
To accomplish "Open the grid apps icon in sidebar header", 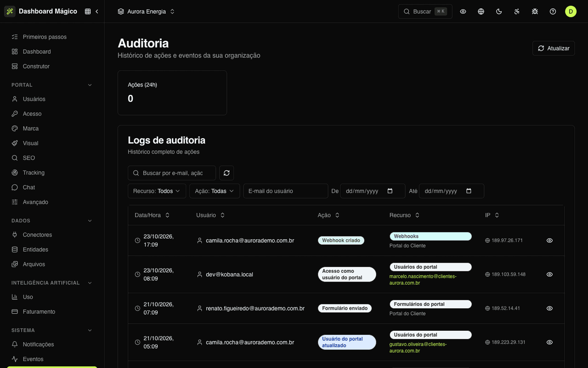I will point(88,11).
